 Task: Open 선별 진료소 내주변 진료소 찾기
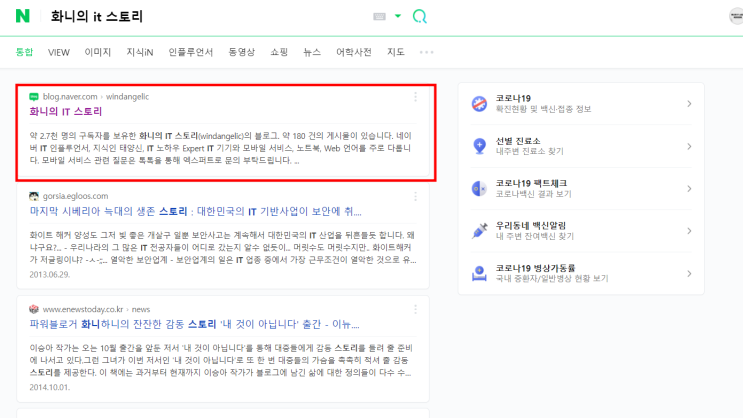(529, 146)
